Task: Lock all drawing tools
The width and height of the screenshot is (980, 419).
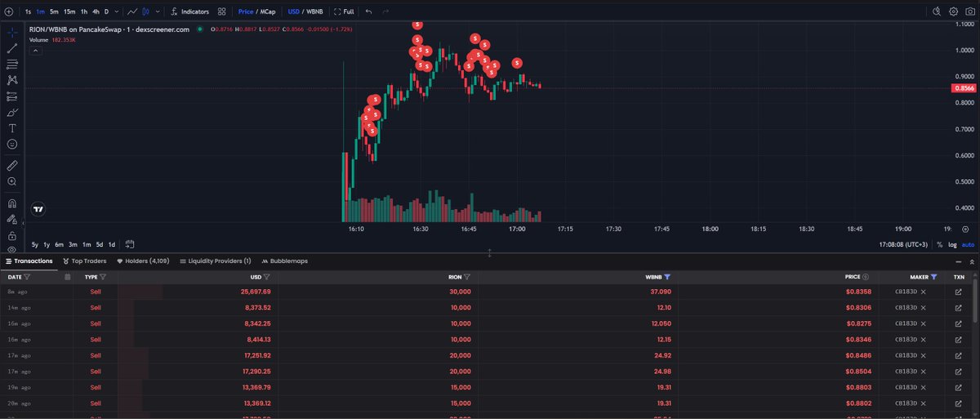Action: (x=12, y=234)
